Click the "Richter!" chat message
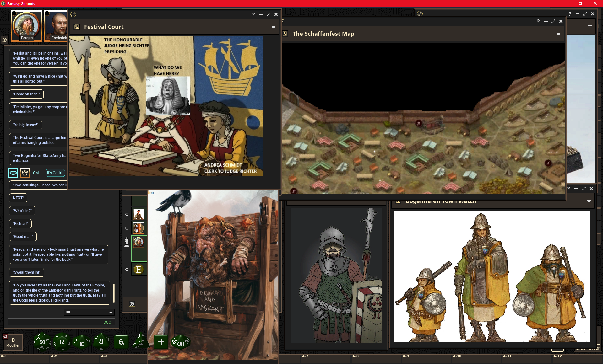603x364 pixels. (x=20, y=224)
